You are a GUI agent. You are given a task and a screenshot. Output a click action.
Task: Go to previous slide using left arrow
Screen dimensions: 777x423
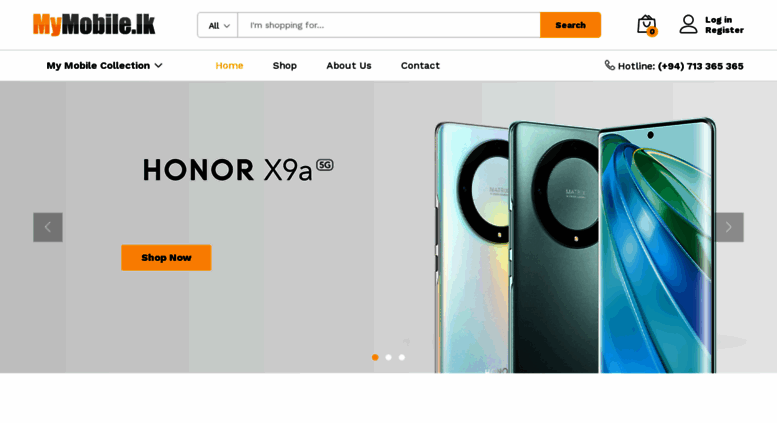tap(48, 227)
